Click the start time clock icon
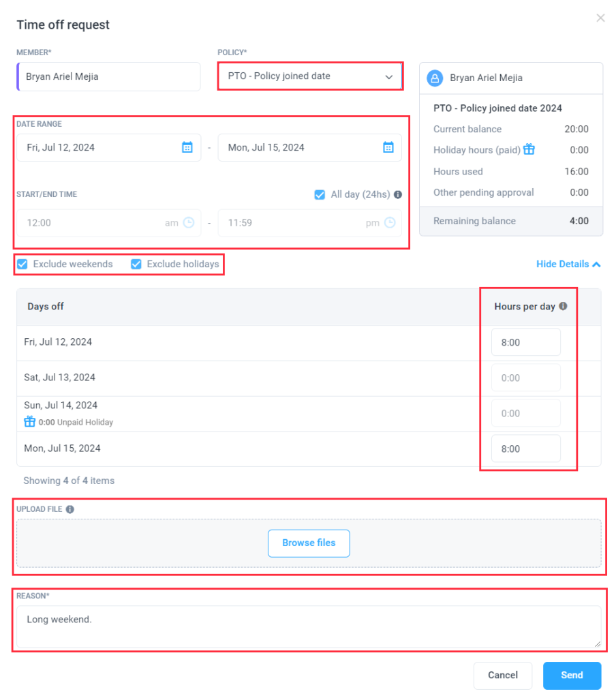Image resolution: width=616 pixels, height=698 pixels. tap(189, 223)
